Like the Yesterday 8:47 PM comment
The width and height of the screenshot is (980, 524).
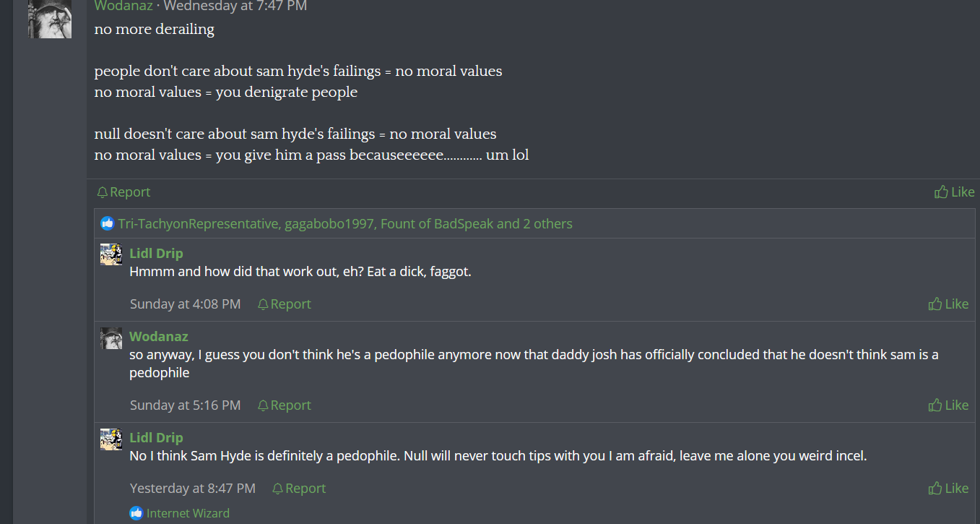[x=948, y=488]
